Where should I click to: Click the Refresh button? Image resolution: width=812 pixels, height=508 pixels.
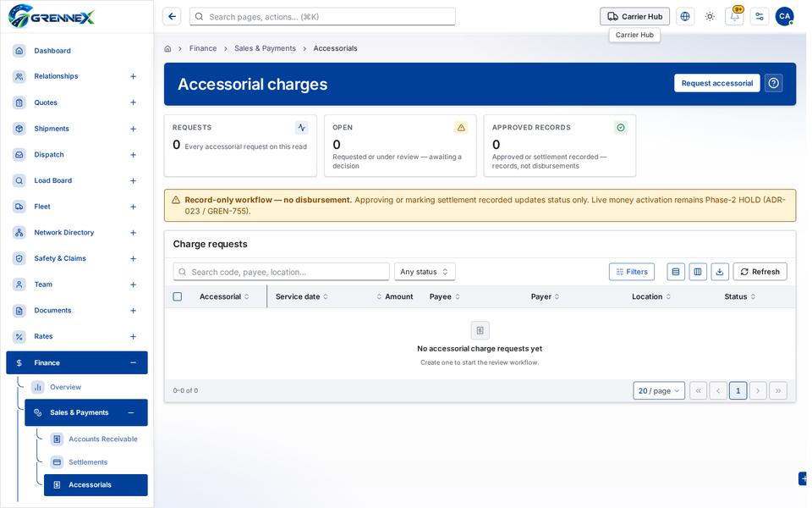[x=760, y=272]
